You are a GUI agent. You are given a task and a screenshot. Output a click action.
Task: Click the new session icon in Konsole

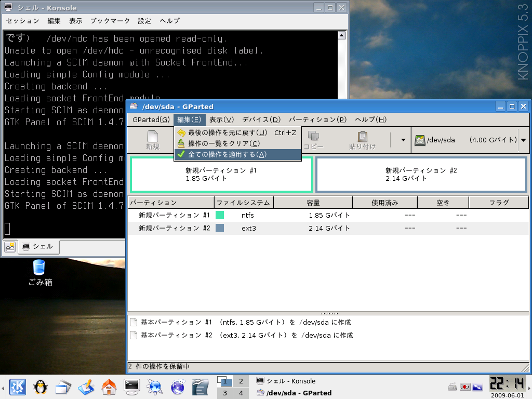click(10, 247)
